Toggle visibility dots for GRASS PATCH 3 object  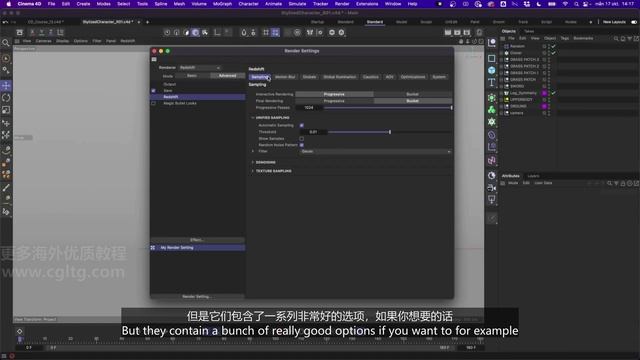point(549,60)
